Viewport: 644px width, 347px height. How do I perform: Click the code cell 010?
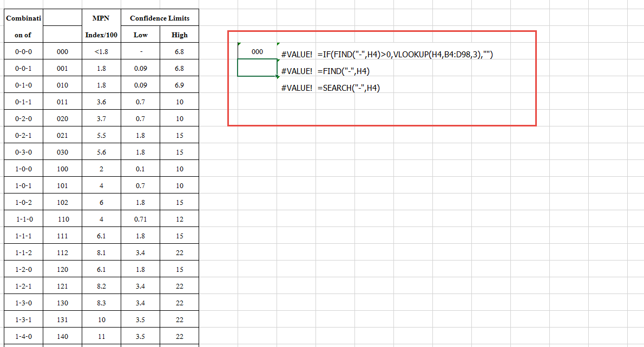(62, 85)
